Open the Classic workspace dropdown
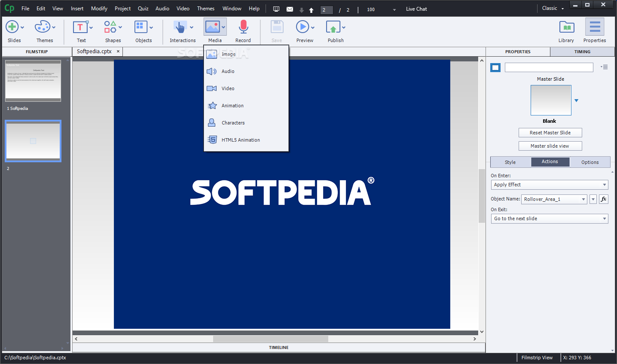Screen dimensions: 617x364 tap(553, 8)
